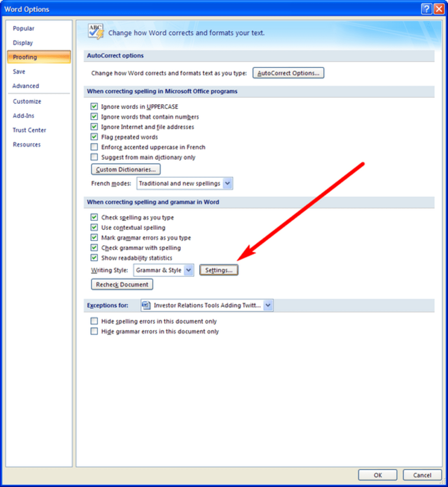Uncheck Flag repeated words
The height and width of the screenshot is (487, 448).
pyautogui.click(x=94, y=137)
